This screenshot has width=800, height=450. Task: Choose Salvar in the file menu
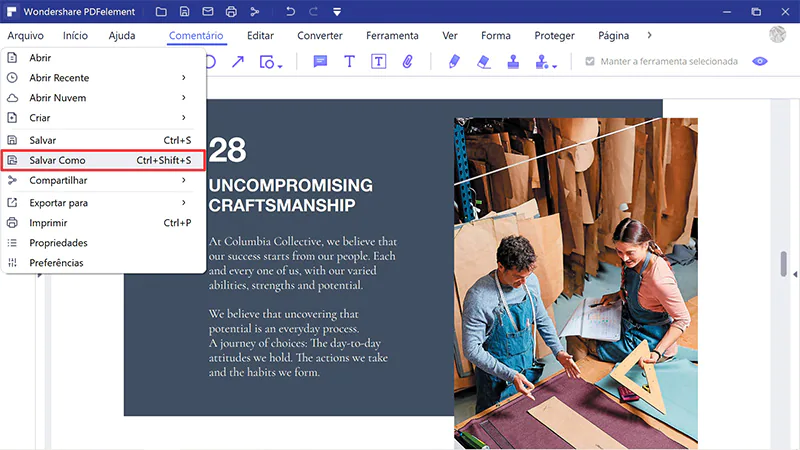click(x=103, y=140)
